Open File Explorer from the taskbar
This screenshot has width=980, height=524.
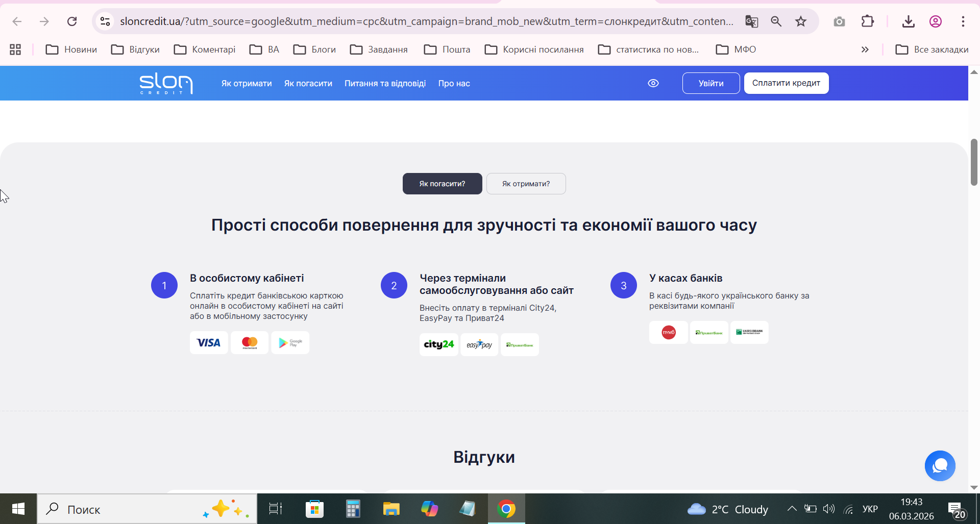pos(391,509)
